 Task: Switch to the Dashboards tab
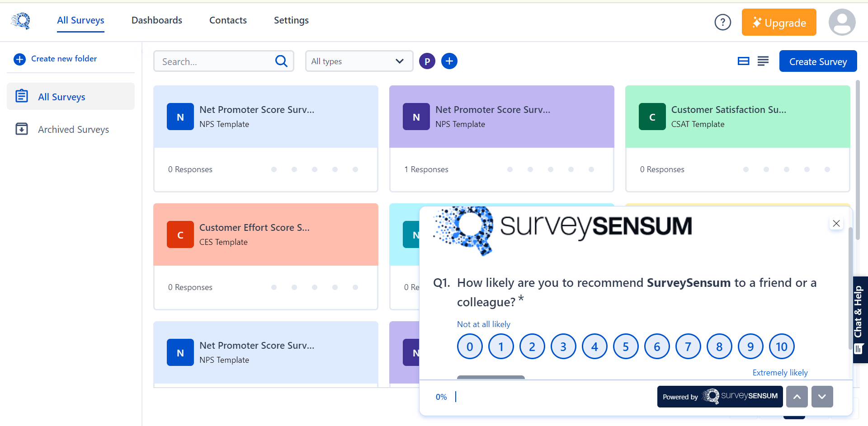click(x=156, y=20)
